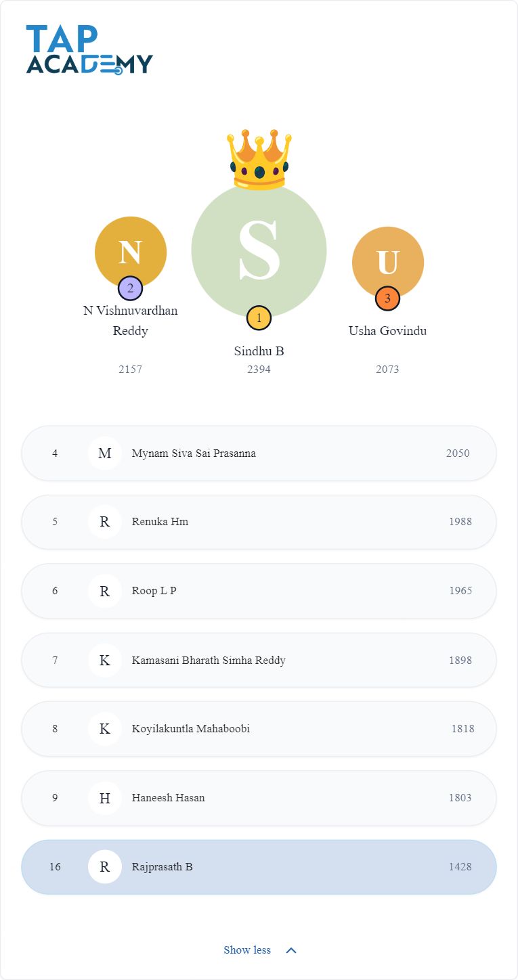Select the highlighted Rajprasath B row
518x980 pixels.
click(x=259, y=867)
